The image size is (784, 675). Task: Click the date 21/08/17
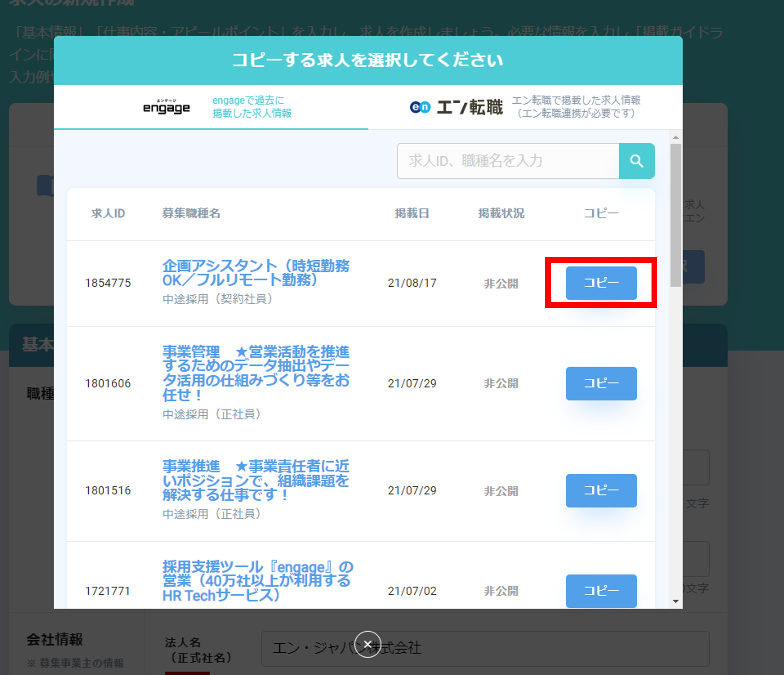pyautogui.click(x=412, y=283)
